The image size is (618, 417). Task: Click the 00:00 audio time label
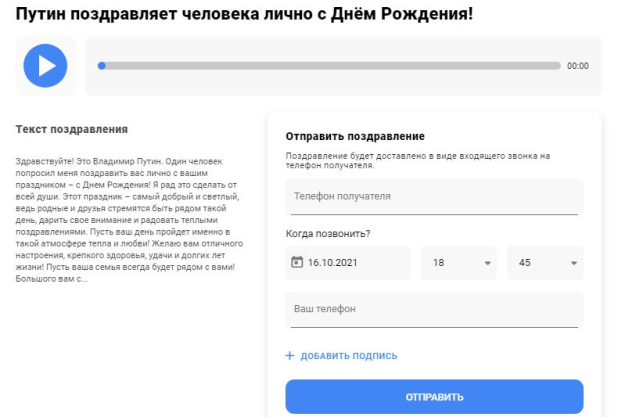578,66
